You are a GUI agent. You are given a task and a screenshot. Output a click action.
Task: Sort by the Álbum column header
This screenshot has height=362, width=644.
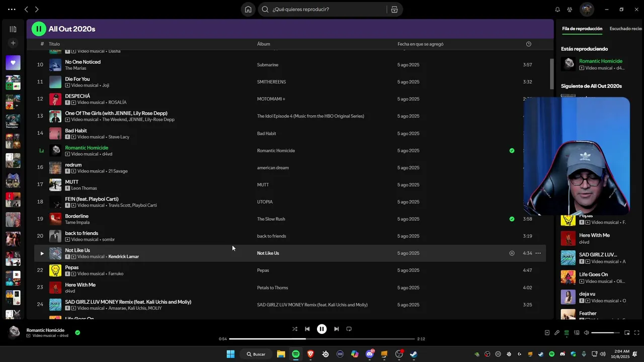[x=264, y=44]
